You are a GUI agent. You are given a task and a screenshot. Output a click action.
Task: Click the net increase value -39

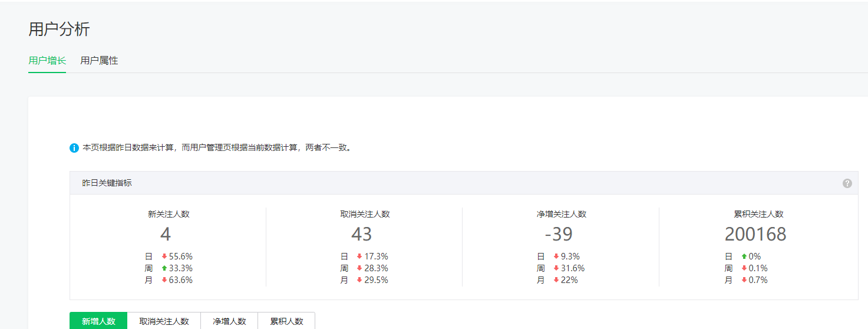click(x=559, y=234)
